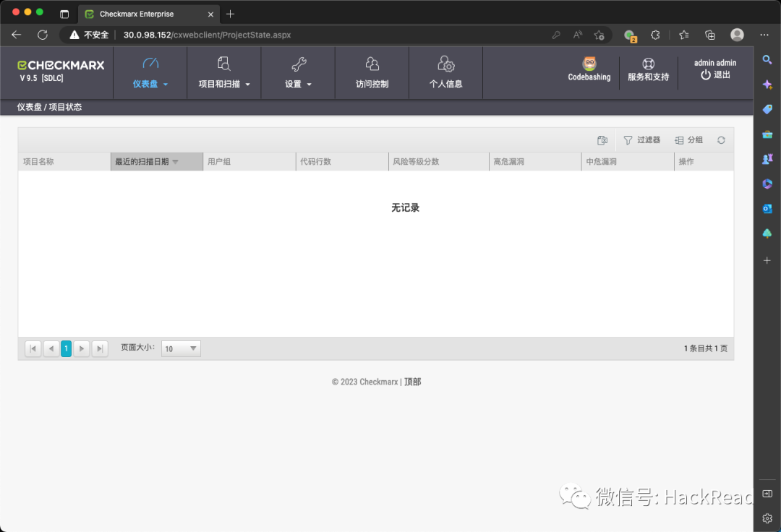The width and height of the screenshot is (781, 532).
Task: Open the read aloud icon
Action: (578, 35)
